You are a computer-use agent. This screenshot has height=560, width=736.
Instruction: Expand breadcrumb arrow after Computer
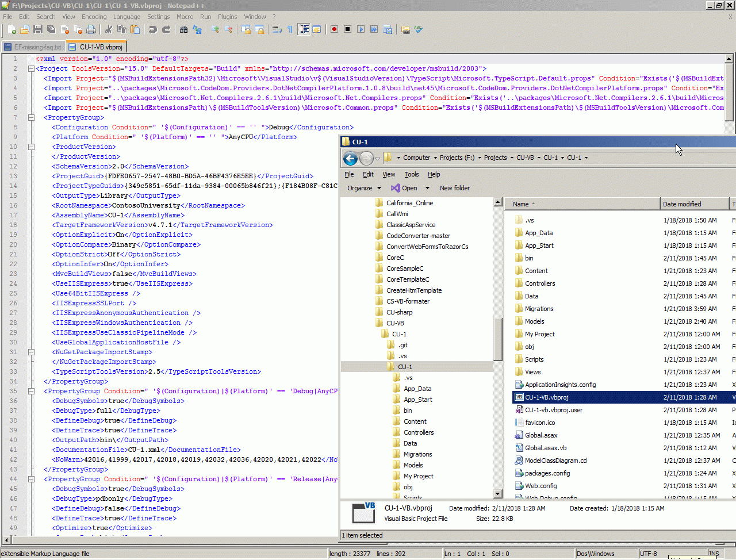[435, 158]
